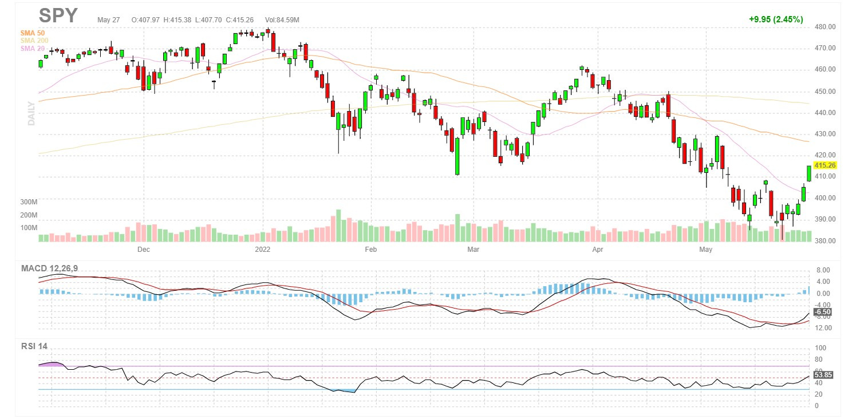This screenshot has width=868, height=419.
Task: Click the high price H:415.38
Action: (178, 19)
